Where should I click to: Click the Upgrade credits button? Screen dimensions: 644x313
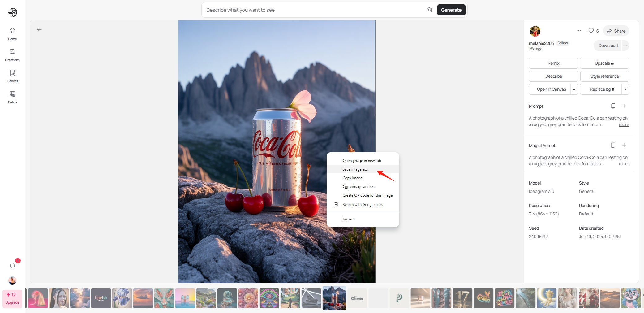click(12, 299)
